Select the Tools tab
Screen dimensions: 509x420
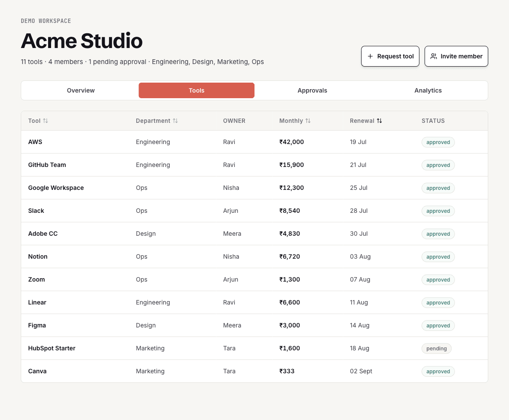point(197,90)
